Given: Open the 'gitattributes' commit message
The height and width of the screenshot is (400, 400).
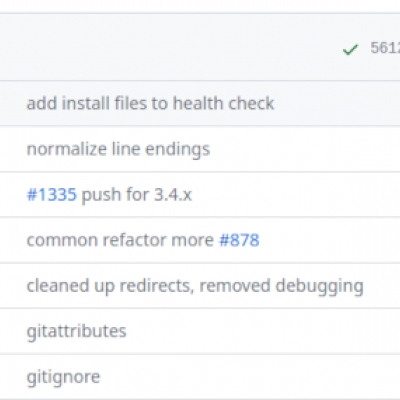Looking at the screenshot, I should click(x=76, y=331).
